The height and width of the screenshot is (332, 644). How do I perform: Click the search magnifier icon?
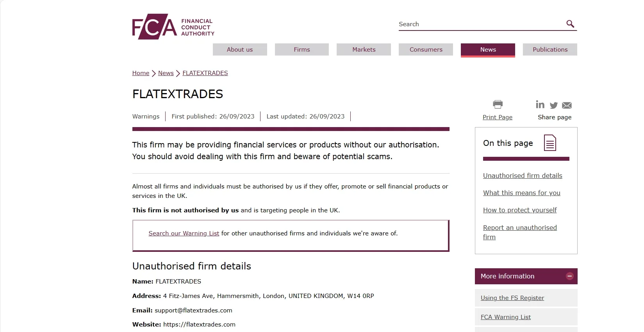pos(570,24)
